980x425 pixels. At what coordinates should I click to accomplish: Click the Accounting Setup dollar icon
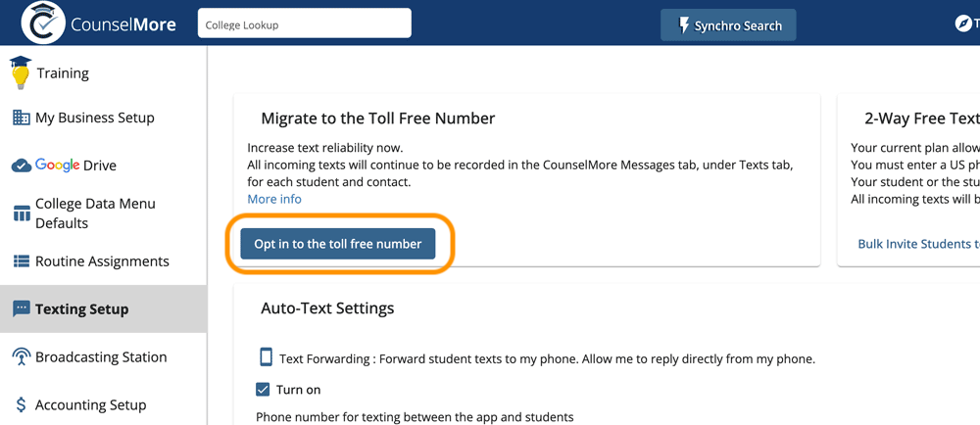[x=22, y=405]
